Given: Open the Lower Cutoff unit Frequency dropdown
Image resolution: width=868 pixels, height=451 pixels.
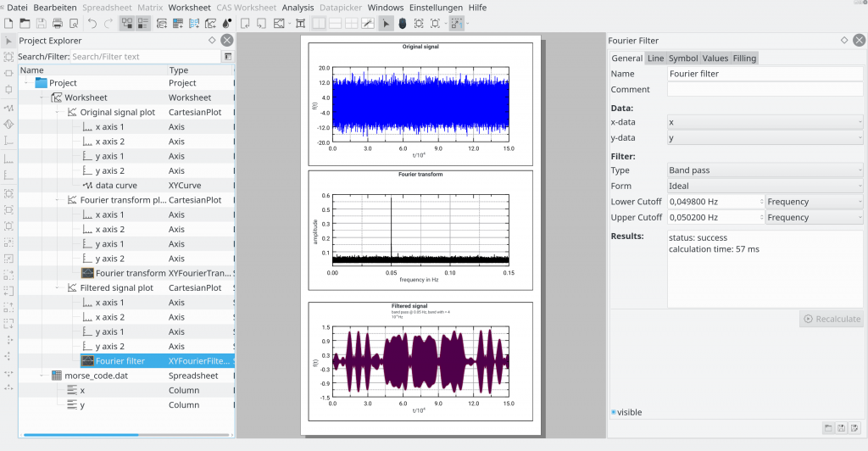Looking at the screenshot, I should pos(814,202).
